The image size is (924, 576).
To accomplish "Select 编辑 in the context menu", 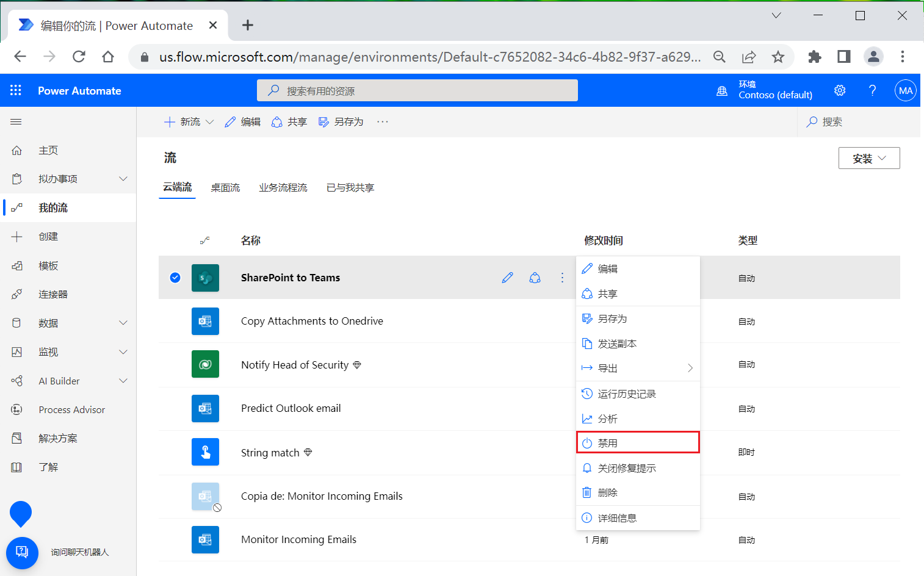I will [x=638, y=268].
